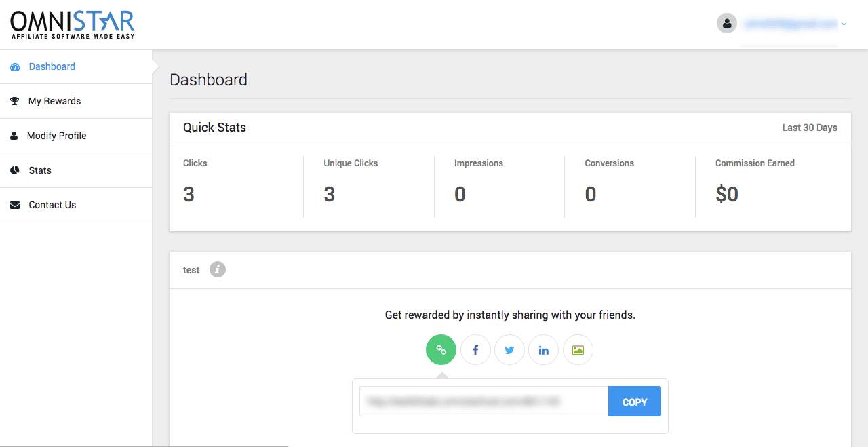Open the account email dropdown arrow
Viewport: 868px width, 447px height.
click(x=844, y=24)
